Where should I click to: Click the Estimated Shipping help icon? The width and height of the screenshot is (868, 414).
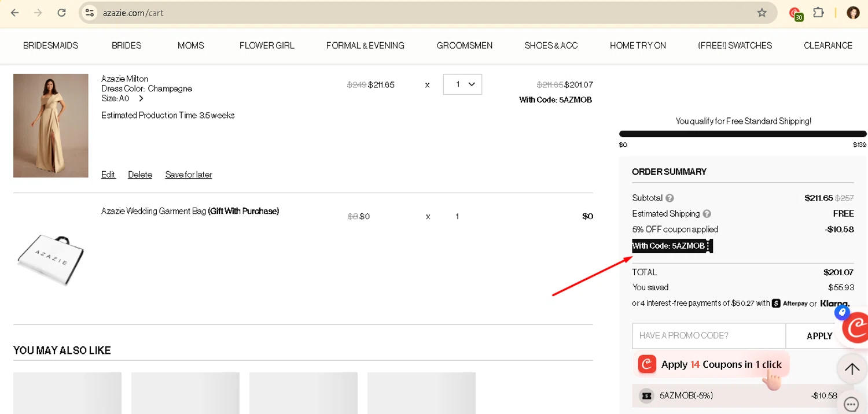[707, 213]
